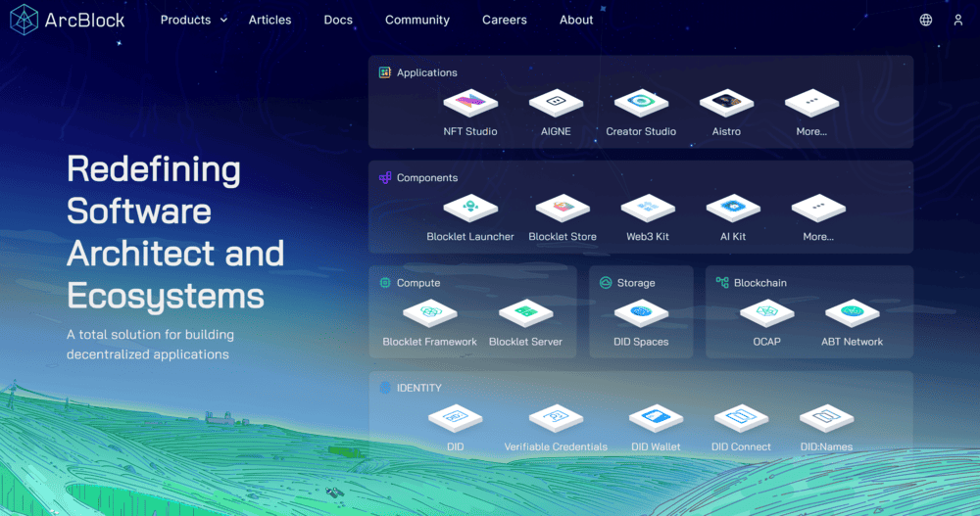Open the Web3 Kit tile icon

(648, 208)
